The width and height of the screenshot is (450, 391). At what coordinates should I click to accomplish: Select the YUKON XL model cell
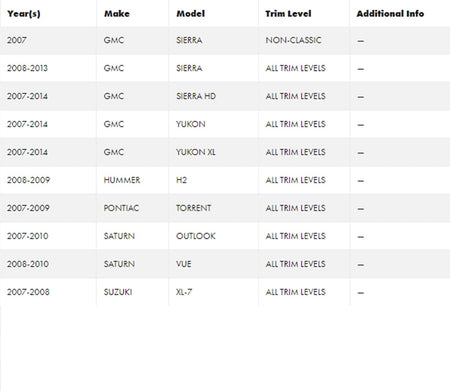click(195, 152)
